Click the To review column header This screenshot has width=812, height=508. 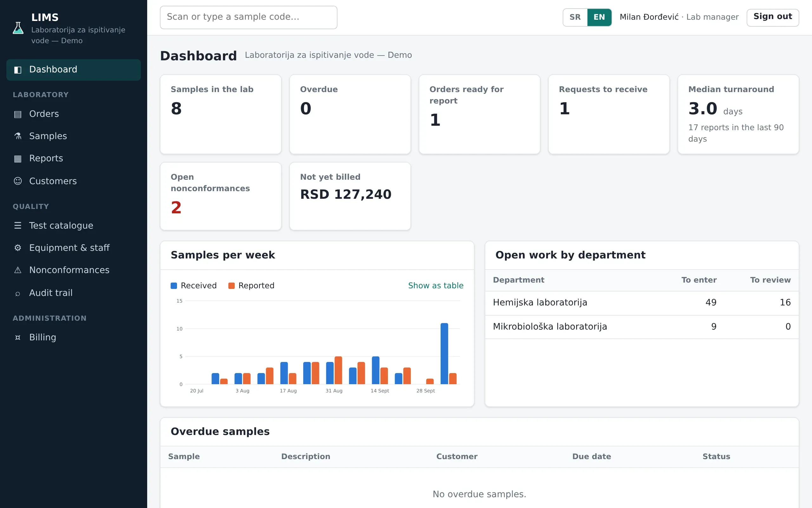click(770, 280)
